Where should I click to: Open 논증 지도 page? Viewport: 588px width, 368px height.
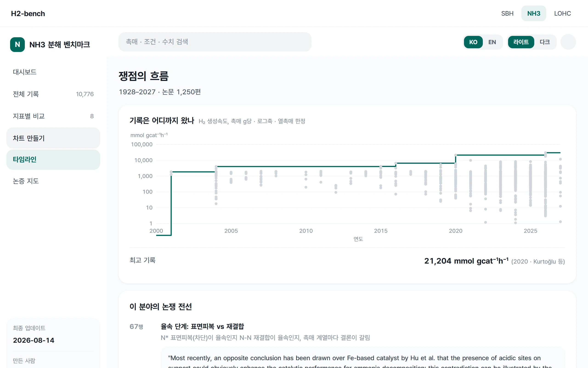pos(53,181)
